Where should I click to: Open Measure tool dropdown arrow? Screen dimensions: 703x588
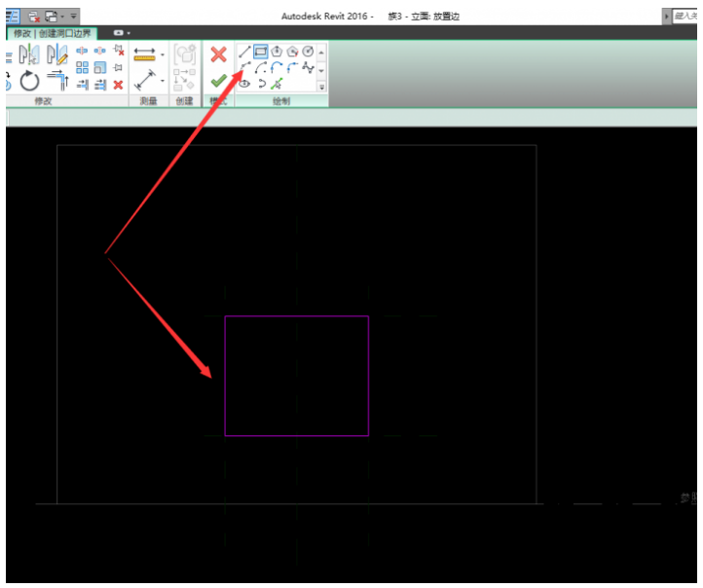click(x=163, y=55)
